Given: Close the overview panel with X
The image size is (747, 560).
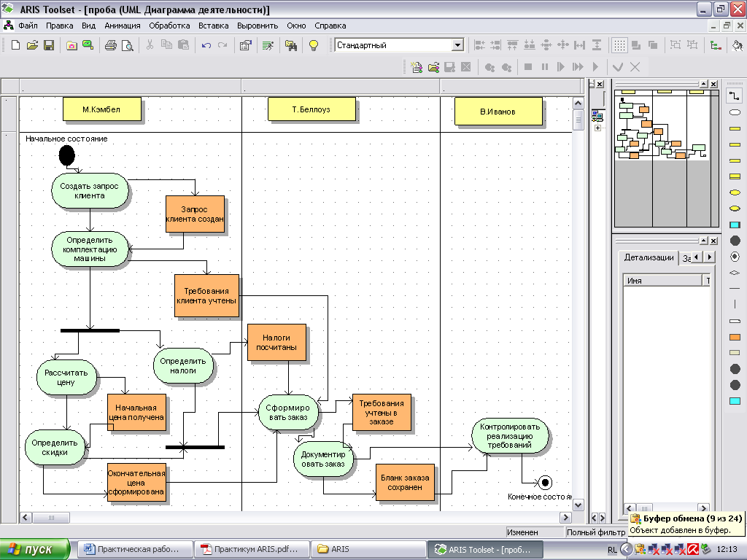Looking at the screenshot, I should [x=713, y=84].
